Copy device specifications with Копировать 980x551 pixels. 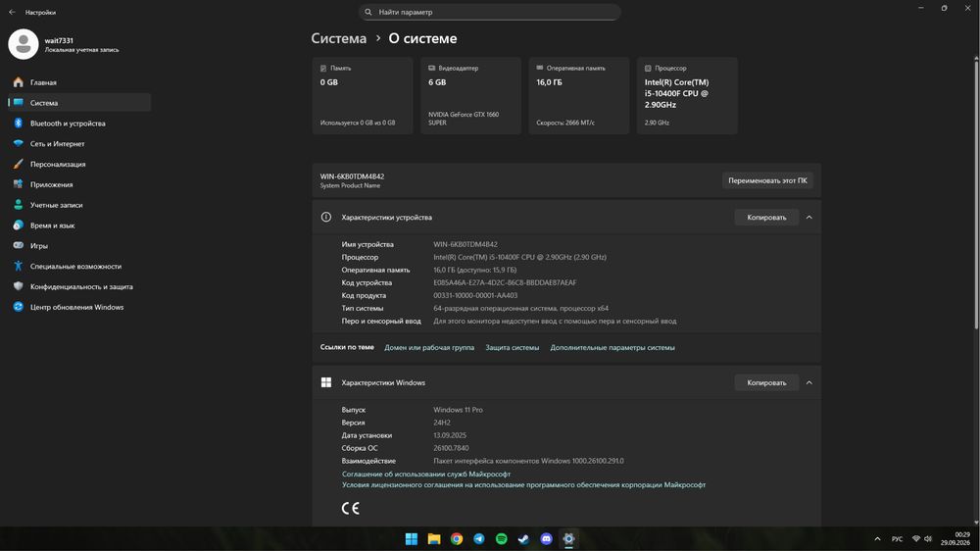(766, 217)
